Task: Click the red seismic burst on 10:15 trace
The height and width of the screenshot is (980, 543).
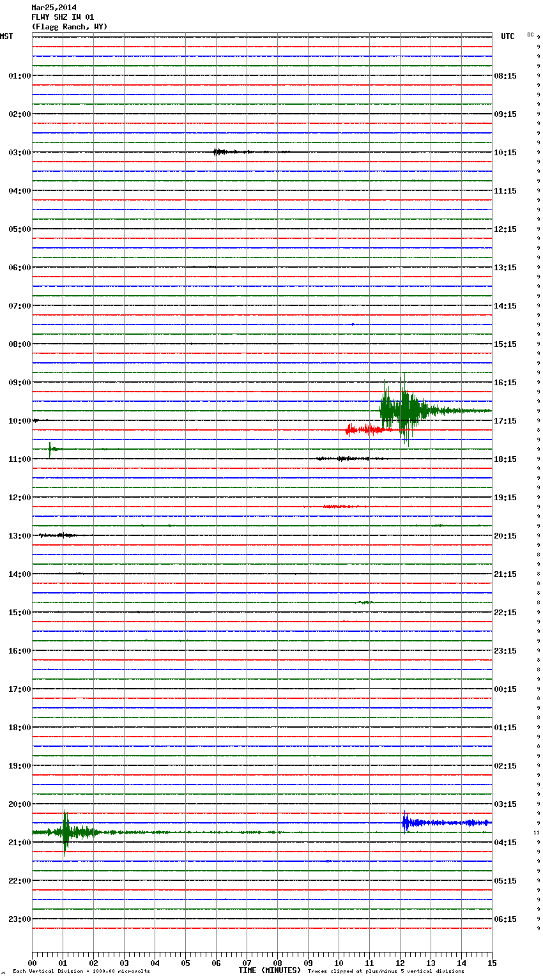Action: click(371, 430)
